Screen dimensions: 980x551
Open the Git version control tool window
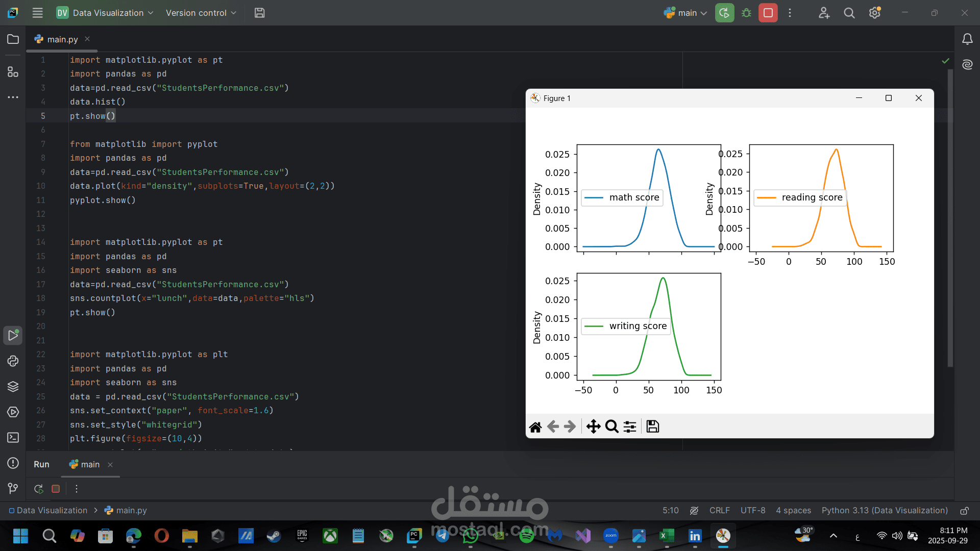[x=13, y=489]
